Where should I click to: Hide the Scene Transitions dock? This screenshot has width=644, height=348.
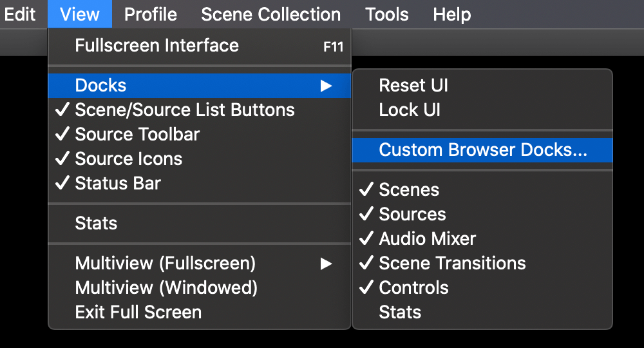pos(452,264)
